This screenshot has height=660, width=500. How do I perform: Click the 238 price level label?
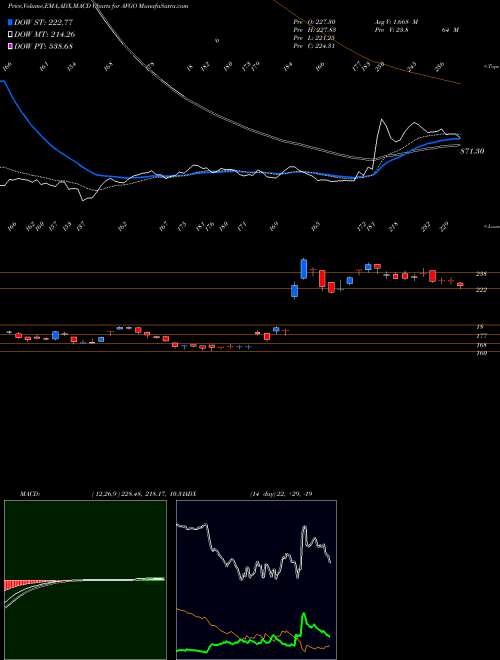point(481,274)
